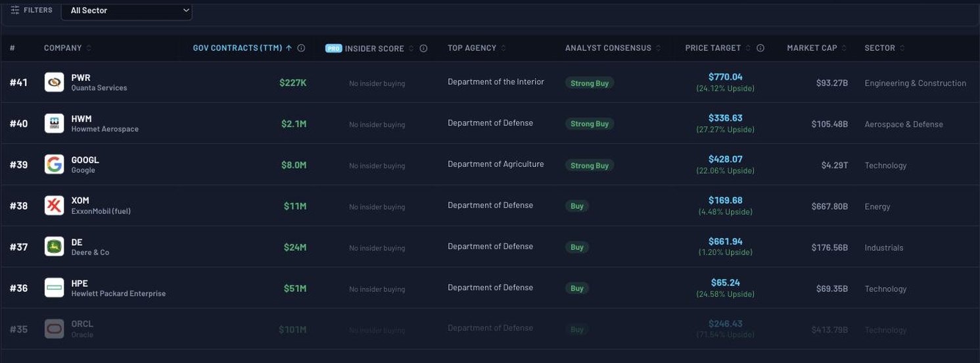The height and width of the screenshot is (363, 980).
Task: Click info icon next to Insider Score
Action: pos(423,49)
